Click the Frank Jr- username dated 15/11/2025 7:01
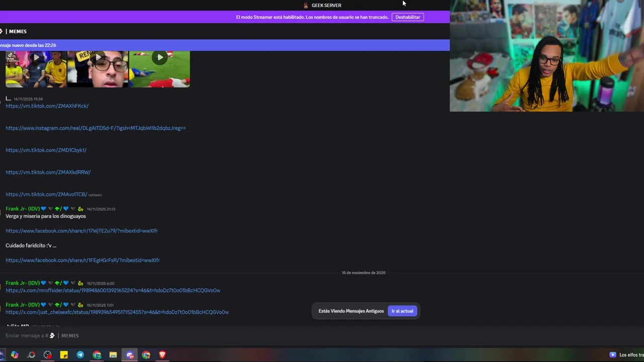The image size is (644, 362). tap(23, 305)
